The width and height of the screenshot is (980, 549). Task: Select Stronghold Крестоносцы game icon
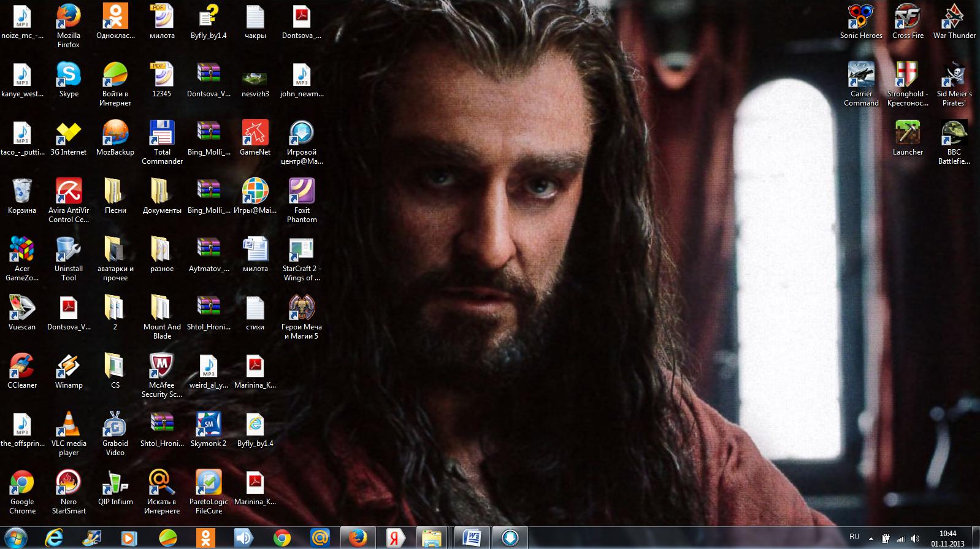click(908, 84)
